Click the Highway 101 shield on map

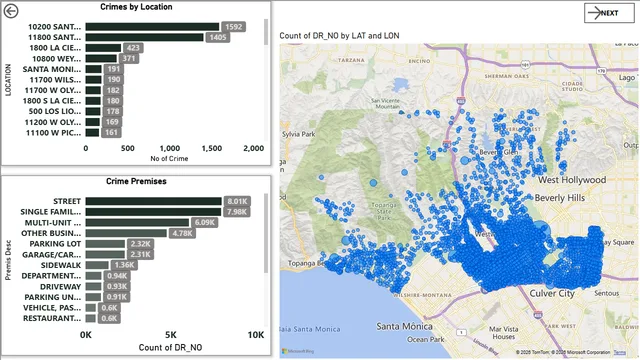526,65
